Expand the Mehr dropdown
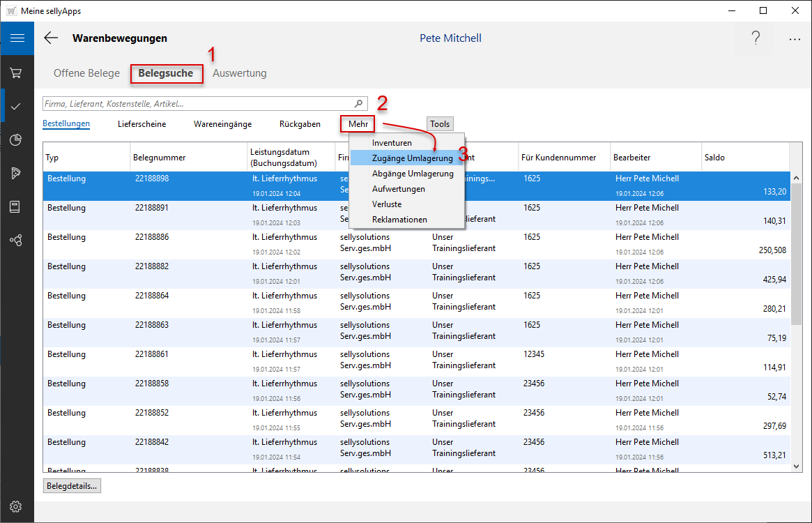The image size is (812, 523). tap(358, 124)
